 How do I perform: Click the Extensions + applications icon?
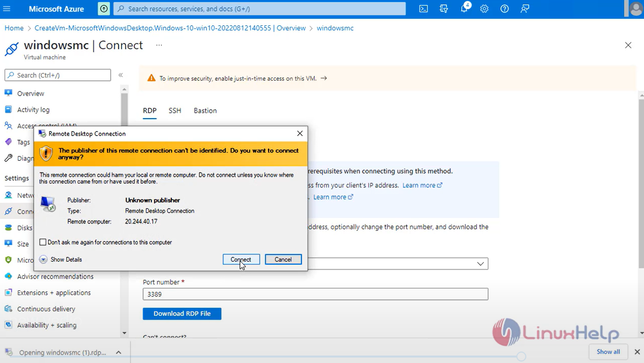[x=8, y=292]
